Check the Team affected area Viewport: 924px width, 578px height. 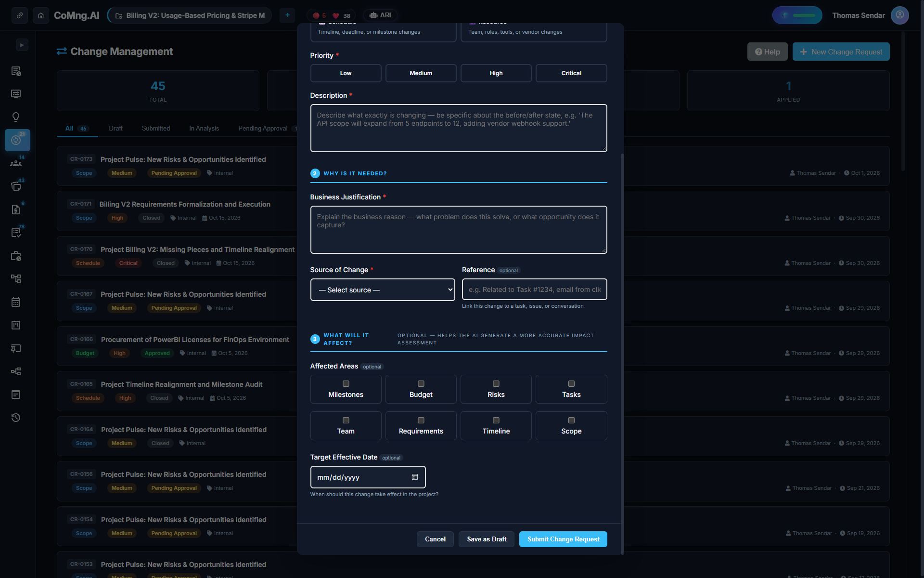(346, 420)
